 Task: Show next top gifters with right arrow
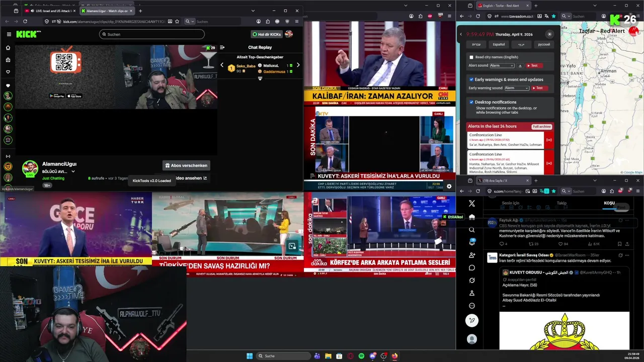point(298,65)
